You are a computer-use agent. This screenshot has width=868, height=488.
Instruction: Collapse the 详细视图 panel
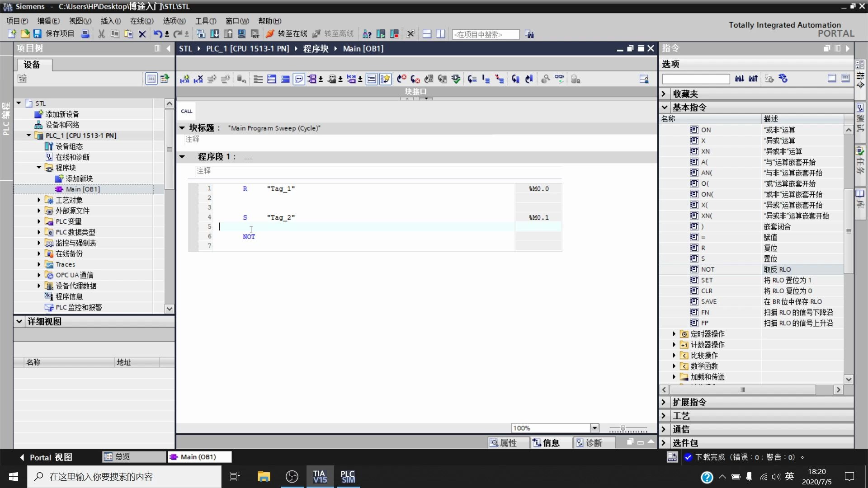(x=19, y=321)
